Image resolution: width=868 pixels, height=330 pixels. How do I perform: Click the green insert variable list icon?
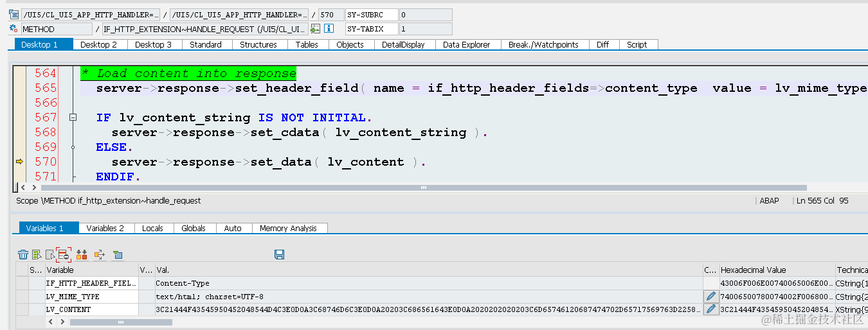[37, 255]
